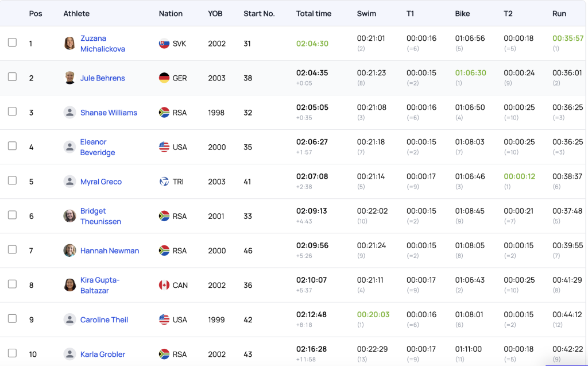Open Hannah Newman's athlete profile link
This screenshot has width=588, height=366.
click(x=110, y=251)
